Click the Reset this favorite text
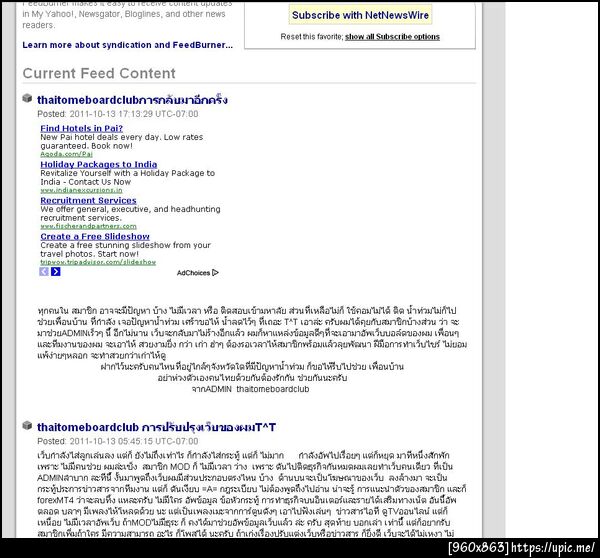The image size is (600, 558). (x=312, y=37)
